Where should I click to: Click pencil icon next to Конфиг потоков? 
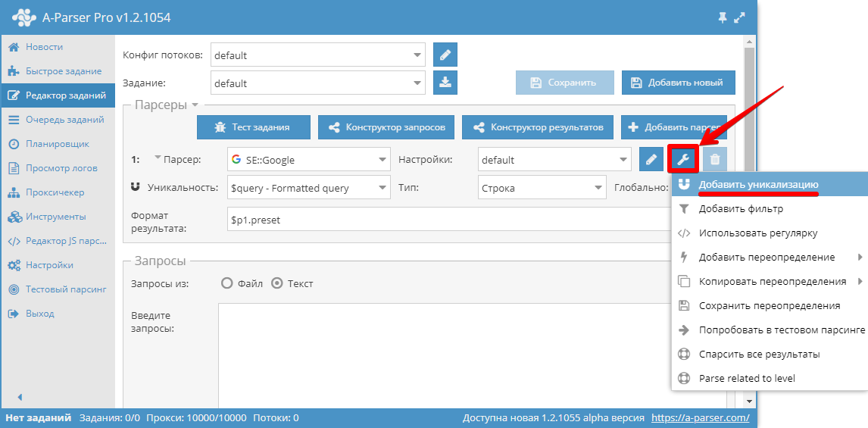(x=445, y=55)
